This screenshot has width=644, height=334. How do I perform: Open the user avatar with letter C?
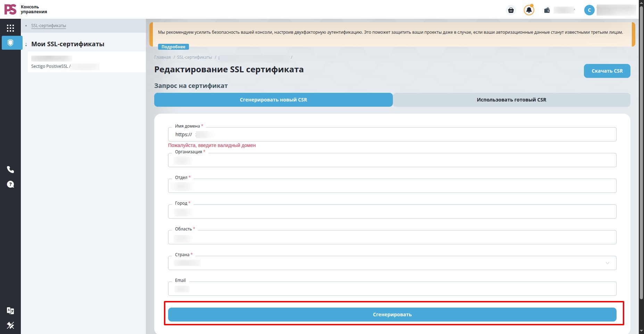(x=589, y=10)
